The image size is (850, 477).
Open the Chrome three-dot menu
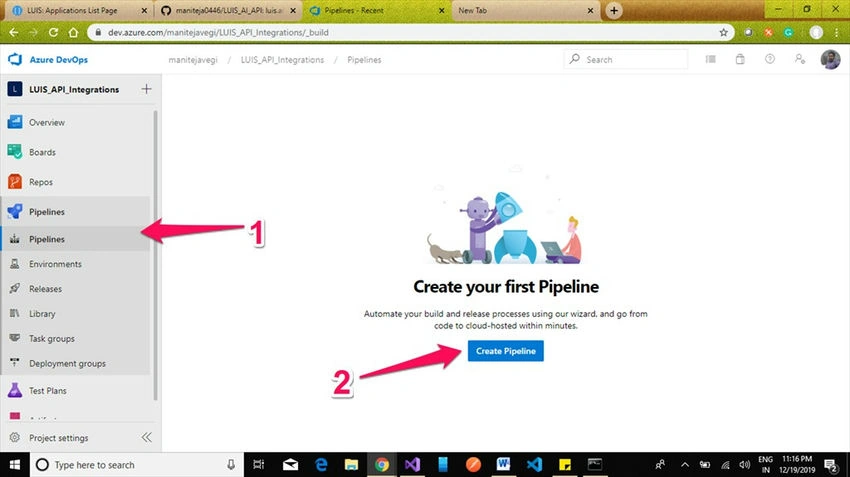836,33
